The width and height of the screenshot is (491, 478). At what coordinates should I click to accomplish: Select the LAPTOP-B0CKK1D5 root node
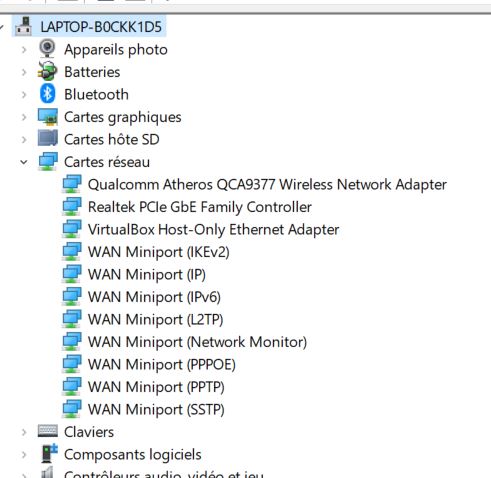pyautogui.click(x=101, y=27)
